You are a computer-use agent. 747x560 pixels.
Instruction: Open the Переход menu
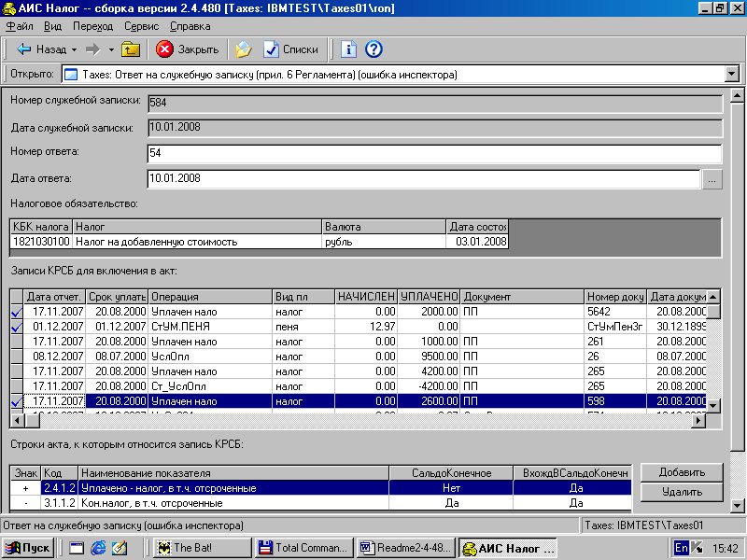(x=92, y=27)
